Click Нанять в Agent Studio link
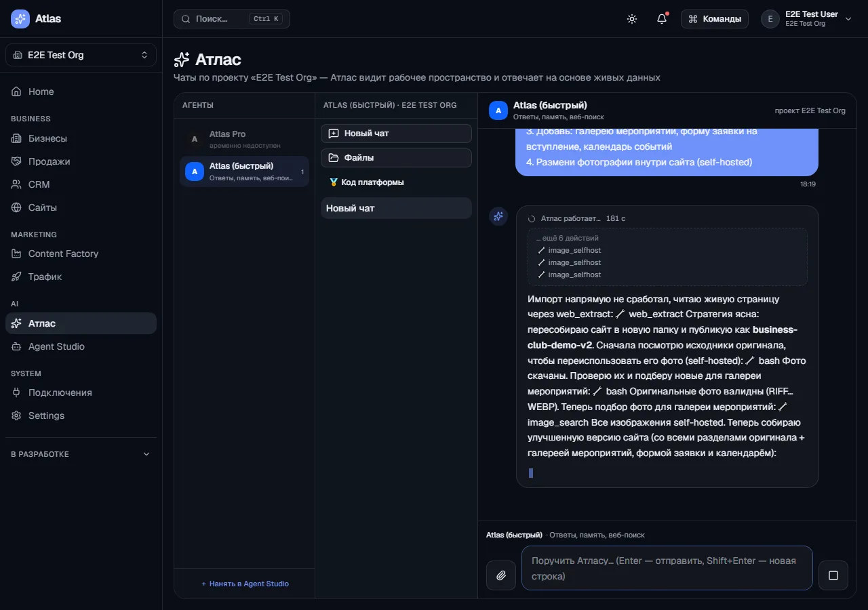868x610 pixels. [245, 584]
